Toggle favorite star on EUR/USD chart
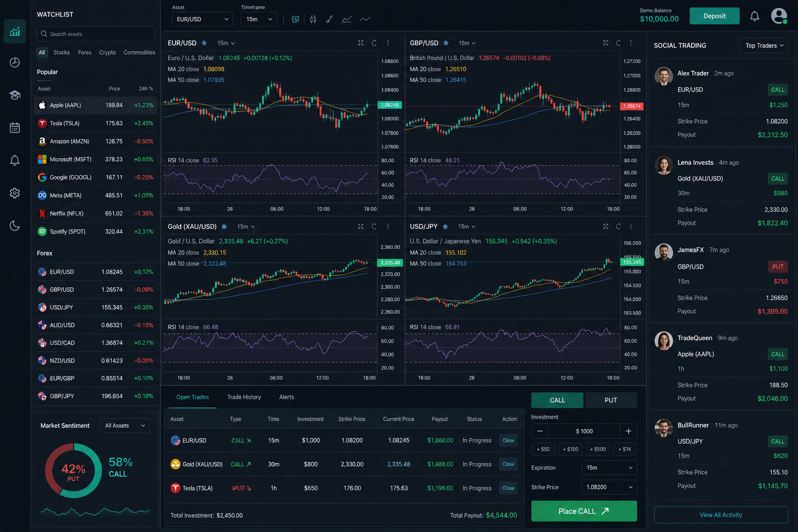Screen dimensions: 798x532 [x=204, y=43]
